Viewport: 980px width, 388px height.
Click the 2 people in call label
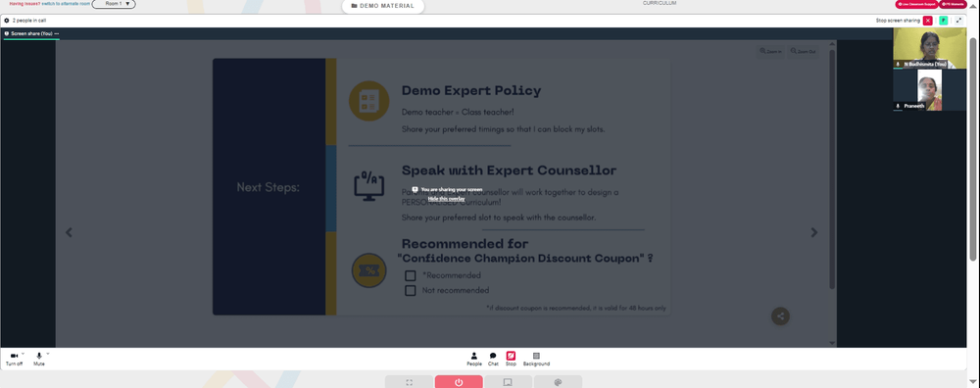29,21
